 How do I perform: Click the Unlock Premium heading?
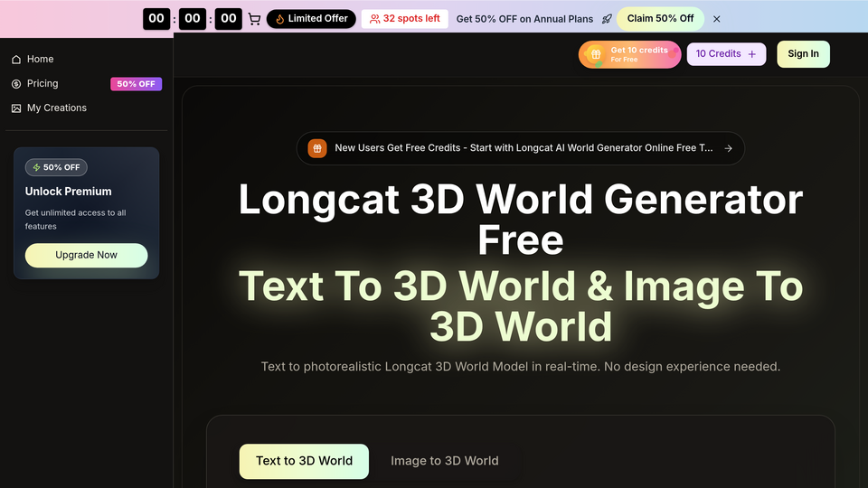pyautogui.click(x=68, y=192)
